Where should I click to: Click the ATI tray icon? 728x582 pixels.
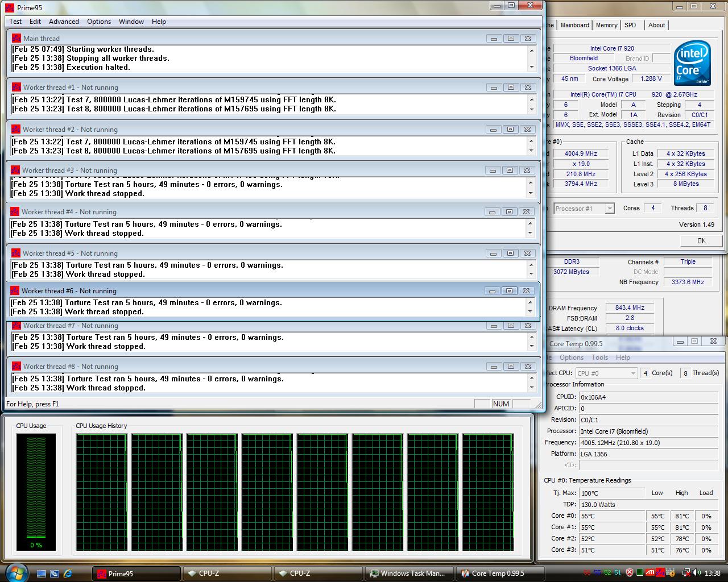click(650, 573)
